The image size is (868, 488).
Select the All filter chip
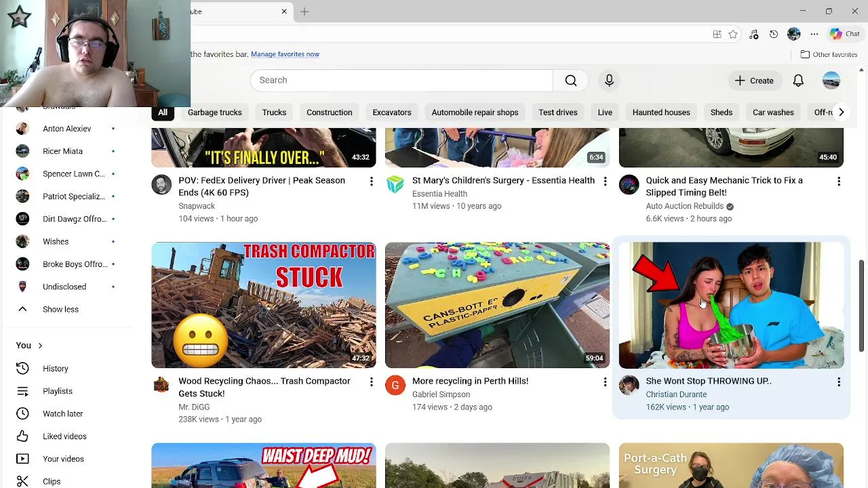(163, 113)
